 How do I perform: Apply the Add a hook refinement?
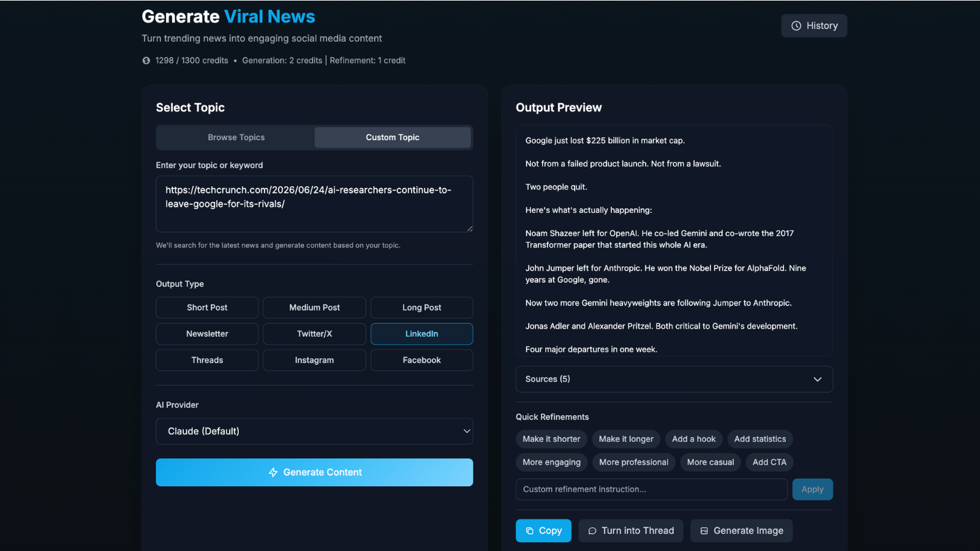click(x=693, y=439)
